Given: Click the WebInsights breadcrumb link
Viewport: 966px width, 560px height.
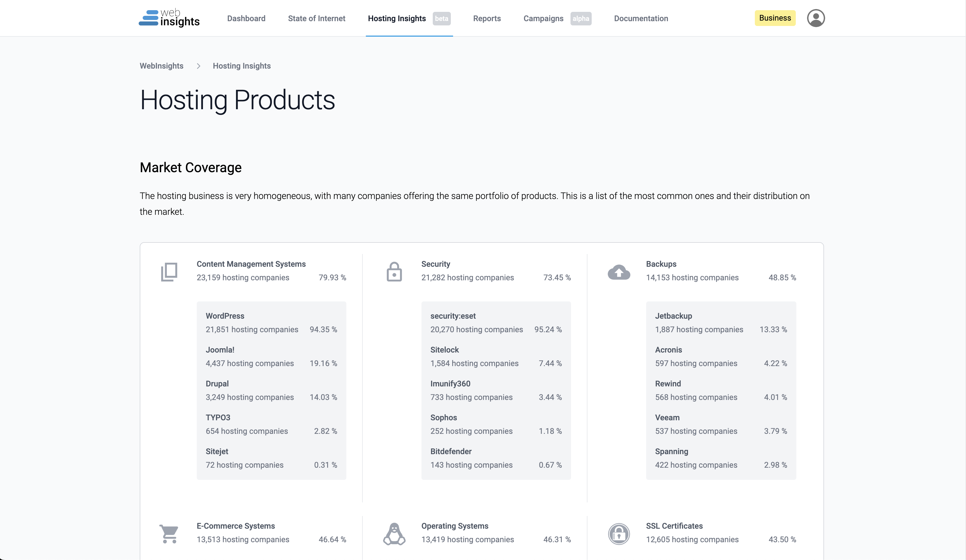Looking at the screenshot, I should click(x=161, y=66).
